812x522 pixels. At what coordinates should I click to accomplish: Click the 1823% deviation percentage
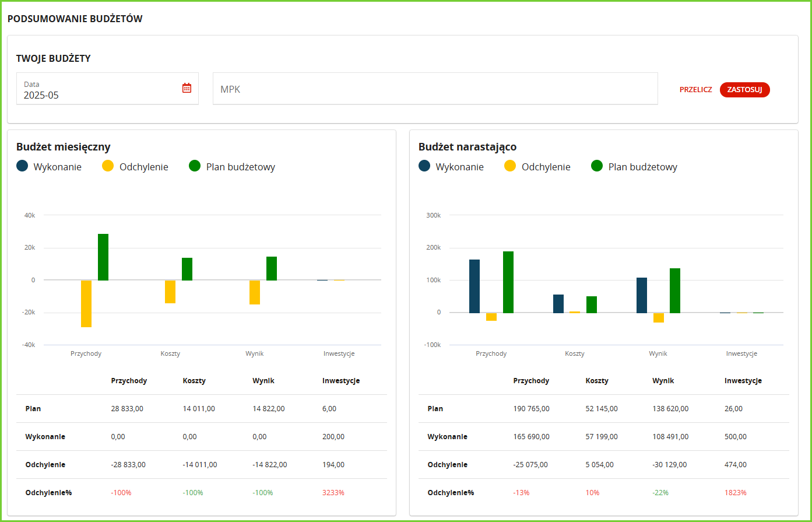[x=736, y=493]
